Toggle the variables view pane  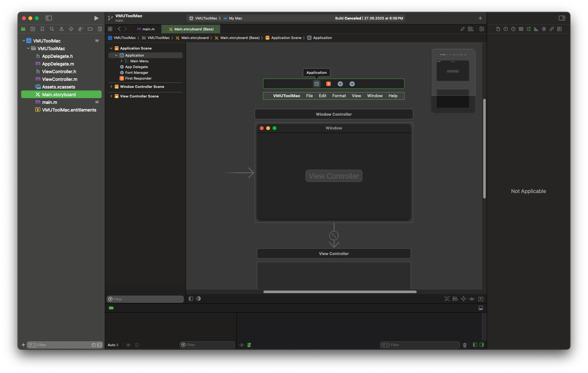tap(475, 345)
